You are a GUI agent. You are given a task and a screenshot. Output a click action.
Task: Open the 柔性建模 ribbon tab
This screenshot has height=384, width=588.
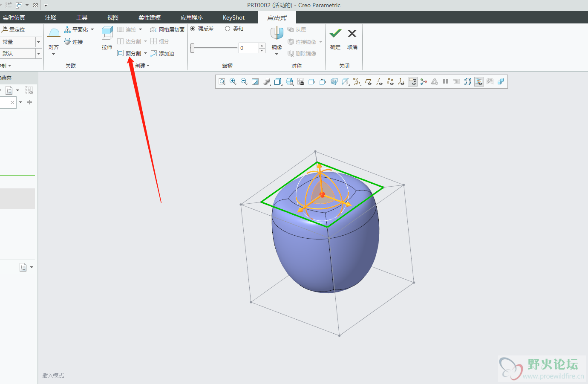click(x=150, y=17)
